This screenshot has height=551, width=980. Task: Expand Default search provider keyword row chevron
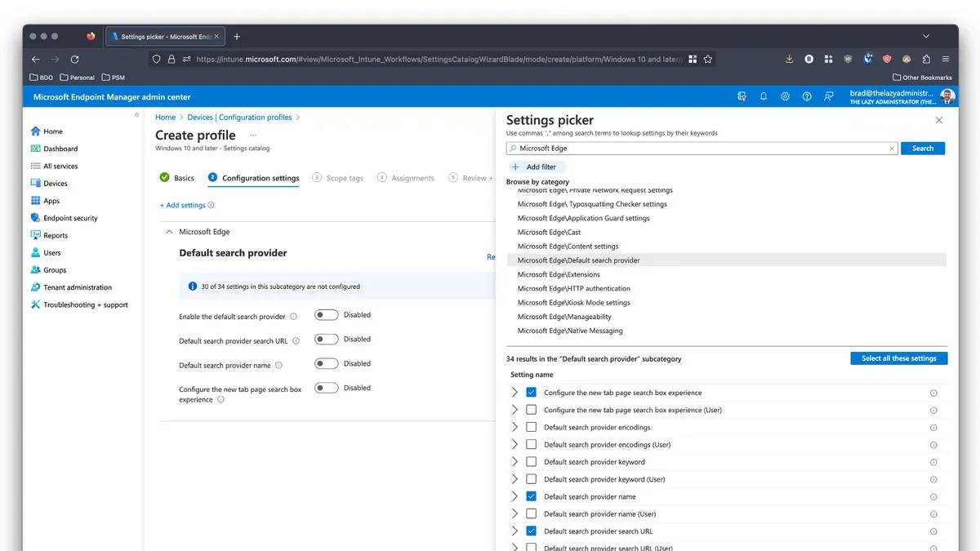tap(514, 462)
